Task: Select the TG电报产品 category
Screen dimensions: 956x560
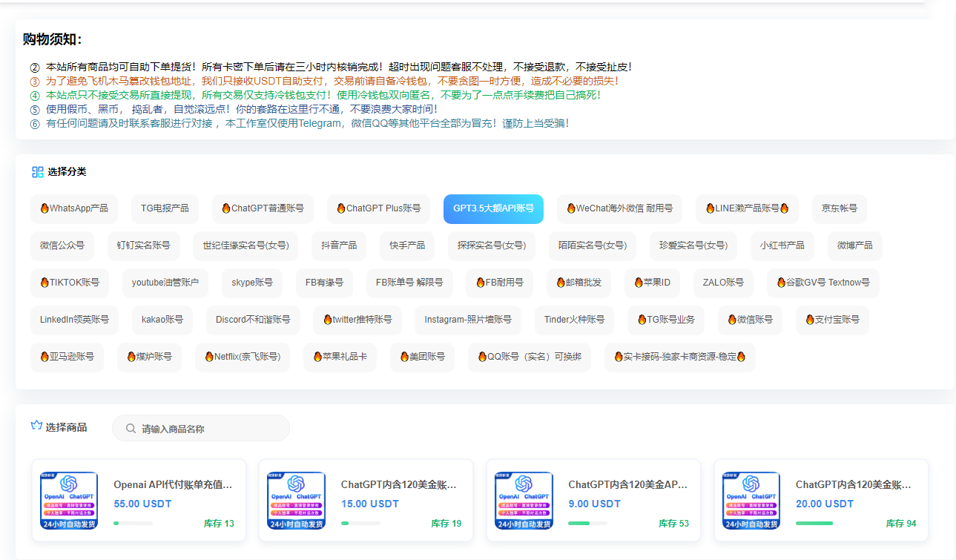Action: pyautogui.click(x=165, y=209)
